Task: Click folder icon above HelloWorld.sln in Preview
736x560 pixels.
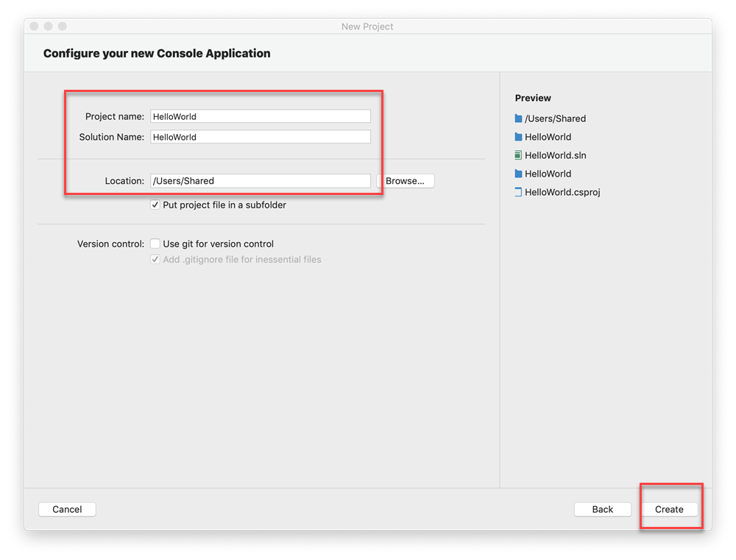Action: pos(518,137)
